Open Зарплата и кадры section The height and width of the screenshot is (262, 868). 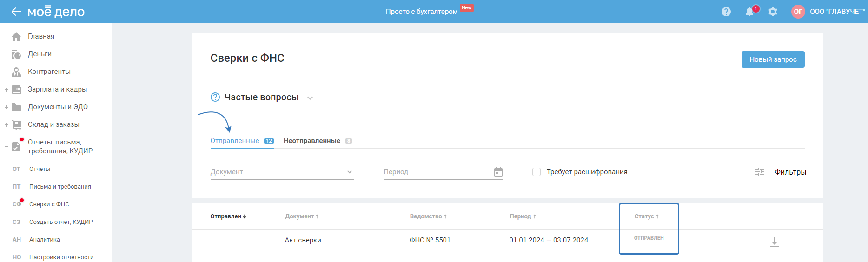58,89
